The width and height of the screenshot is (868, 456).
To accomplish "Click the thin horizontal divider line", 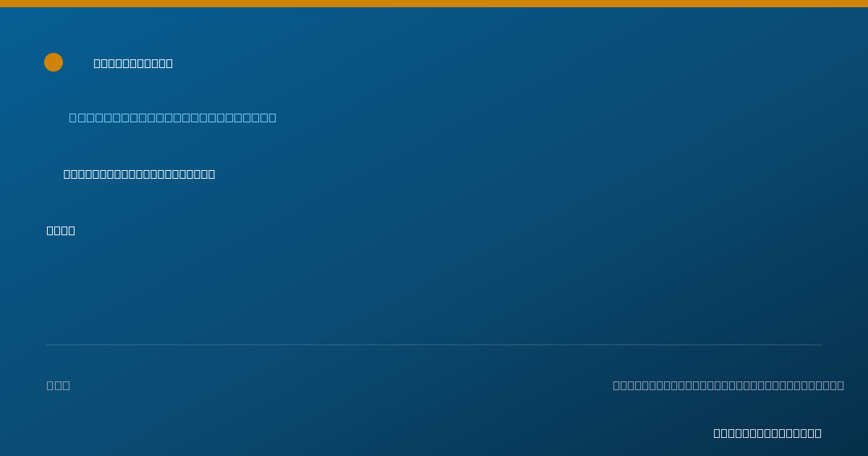I will [434, 345].
